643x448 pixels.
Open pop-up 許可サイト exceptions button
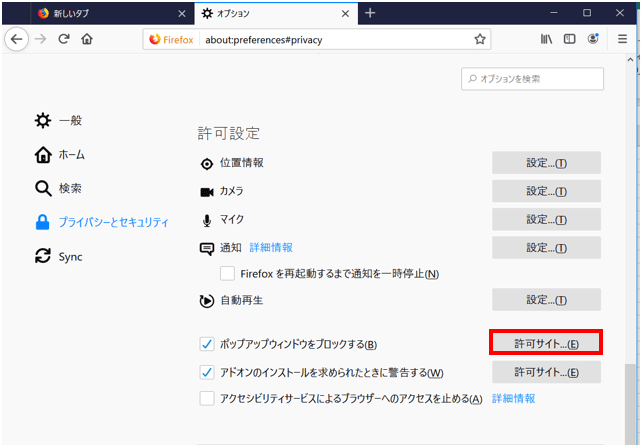click(546, 343)
